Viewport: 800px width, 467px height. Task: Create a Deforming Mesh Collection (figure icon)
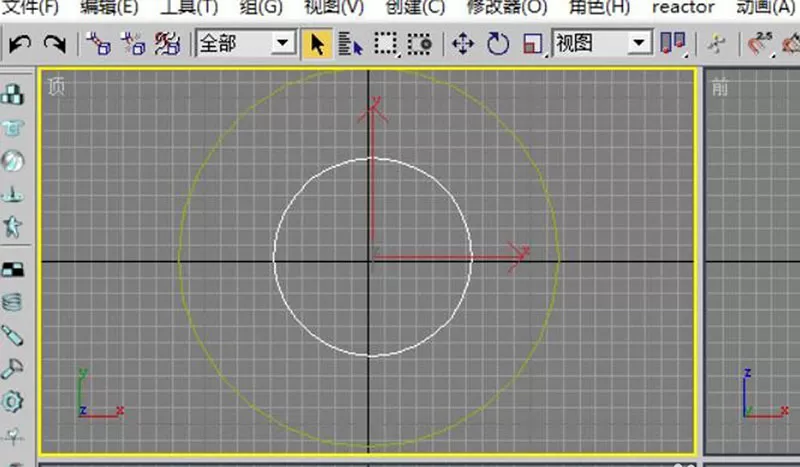point(12,227)
